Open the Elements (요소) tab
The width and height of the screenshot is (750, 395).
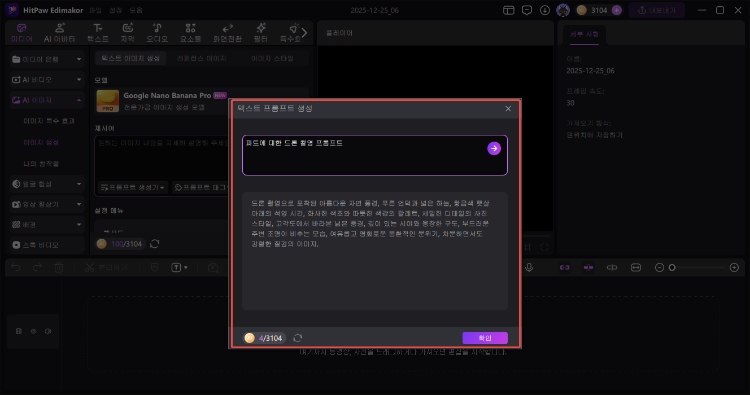pos(190,33)
